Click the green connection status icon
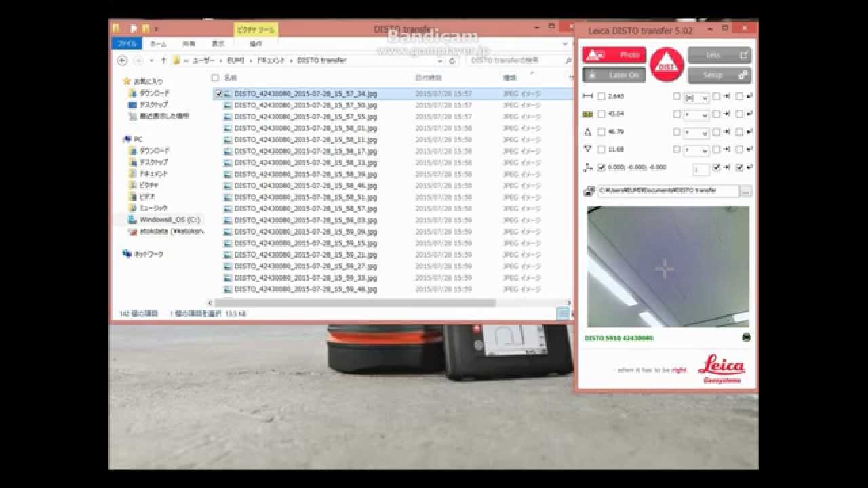Screen dimensions: 868x488 [746, 337]
